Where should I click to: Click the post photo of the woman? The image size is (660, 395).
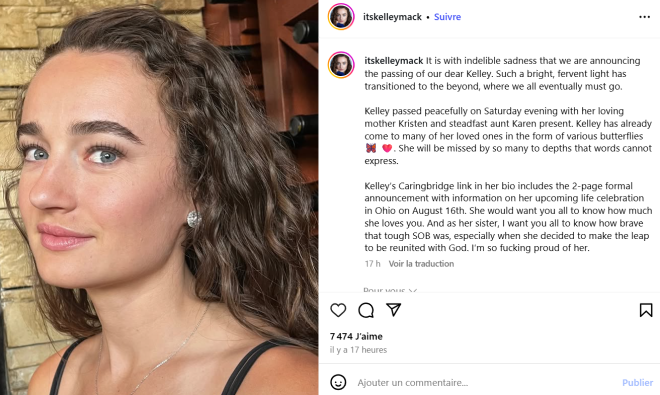tap(159, 198)
